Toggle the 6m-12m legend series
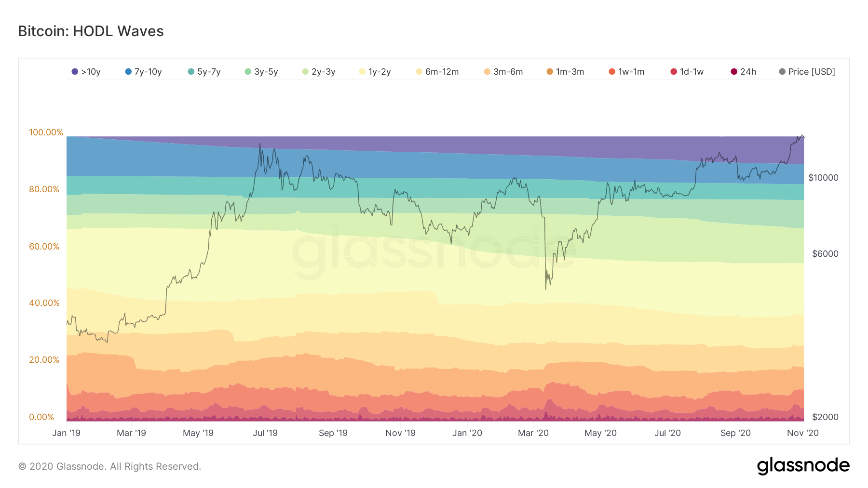 437,72
